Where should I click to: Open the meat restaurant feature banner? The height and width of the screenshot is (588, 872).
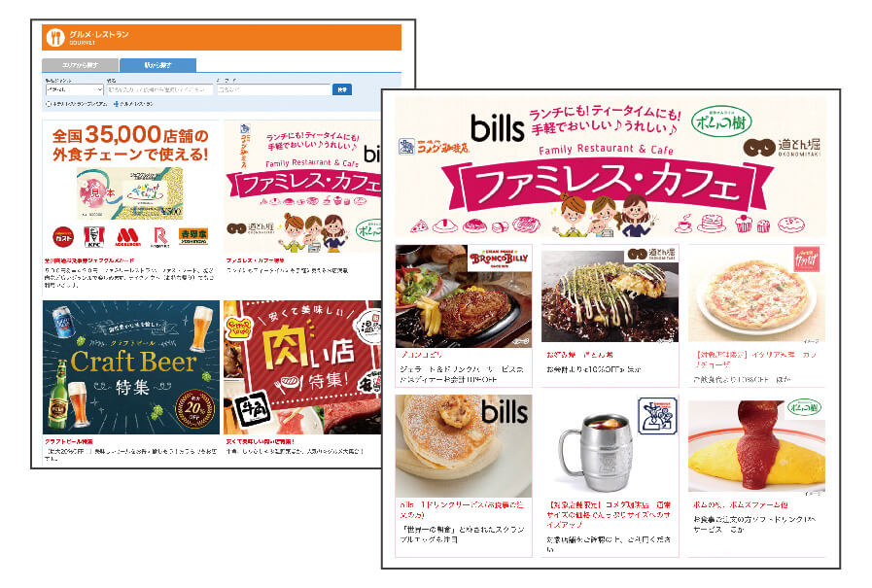coord(302,367)
